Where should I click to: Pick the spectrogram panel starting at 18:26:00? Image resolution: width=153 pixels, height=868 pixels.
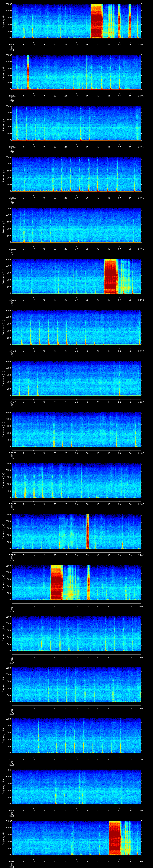77,225
